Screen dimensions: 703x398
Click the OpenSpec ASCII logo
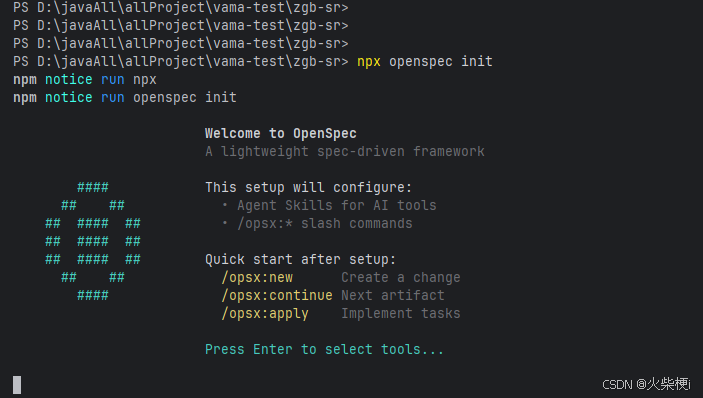(x=93, y=241)
